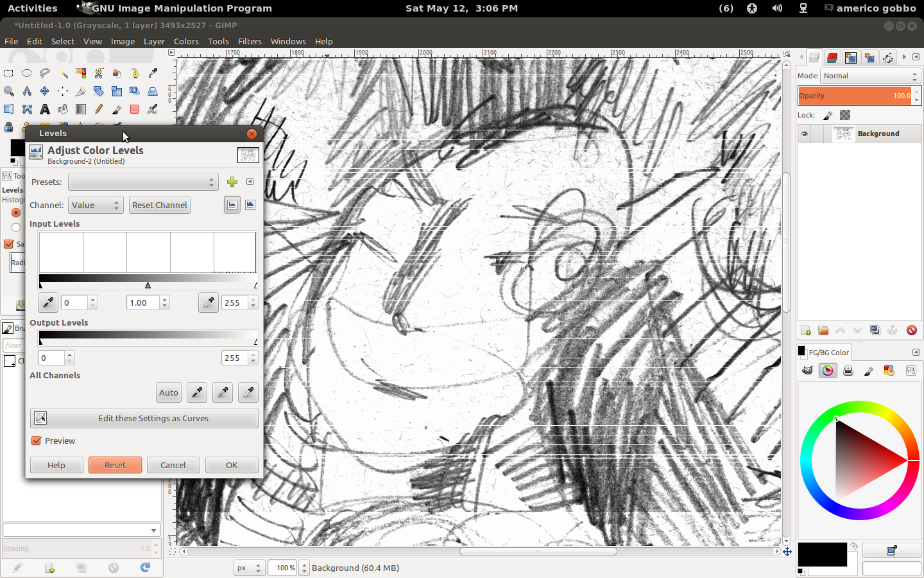Open the Filters menu

tap(250, 41)
